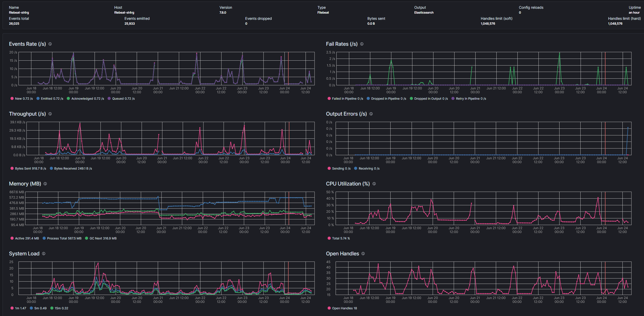Open the System Load info icon
Image resolution: width=644 pixels, height=316 pixels.
(x=43, y=254)
